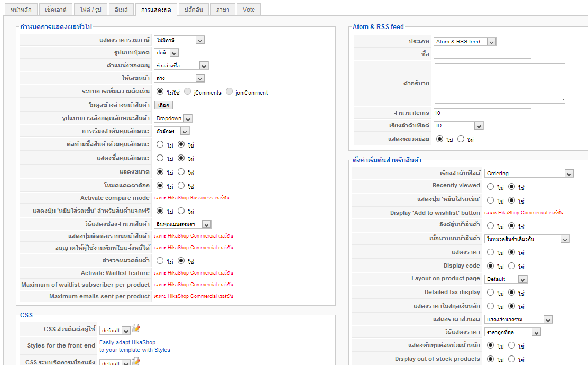
Task: Select the การแสดงผล tab
Action: [x=156, y=10]
